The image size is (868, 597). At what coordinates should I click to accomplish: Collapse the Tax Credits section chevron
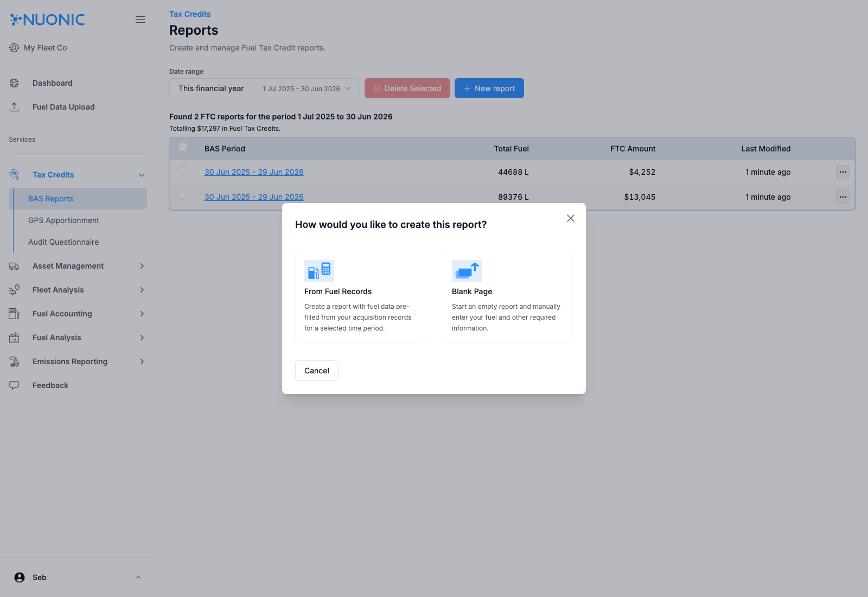(x=142, y=174)
